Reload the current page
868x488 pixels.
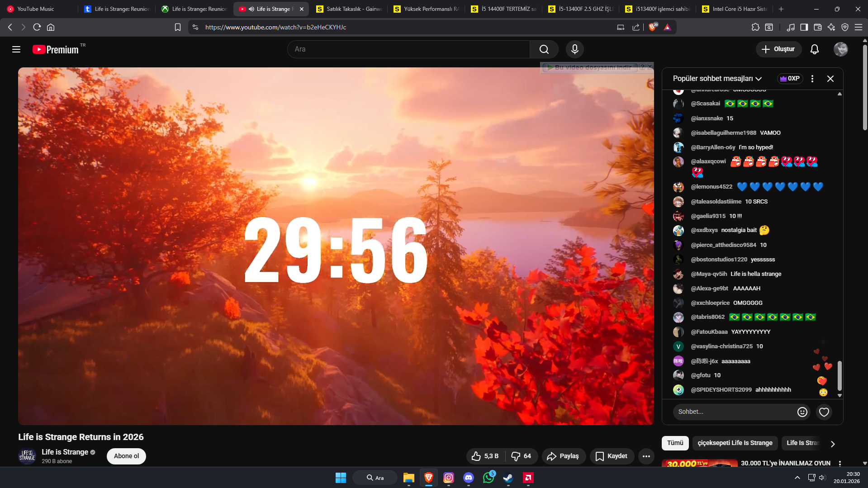[x=37, y=27]
